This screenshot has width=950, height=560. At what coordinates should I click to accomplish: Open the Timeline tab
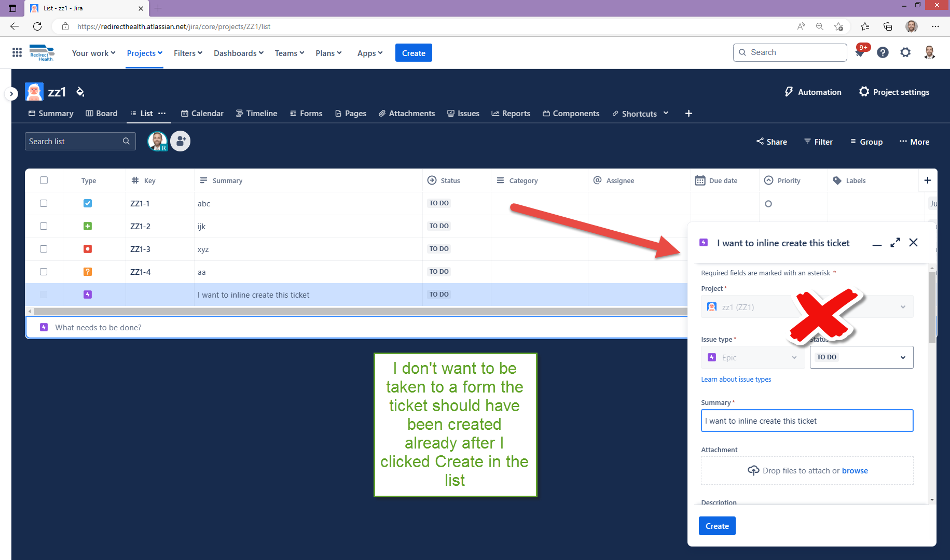pyautogui.click(x=256, y=114)
